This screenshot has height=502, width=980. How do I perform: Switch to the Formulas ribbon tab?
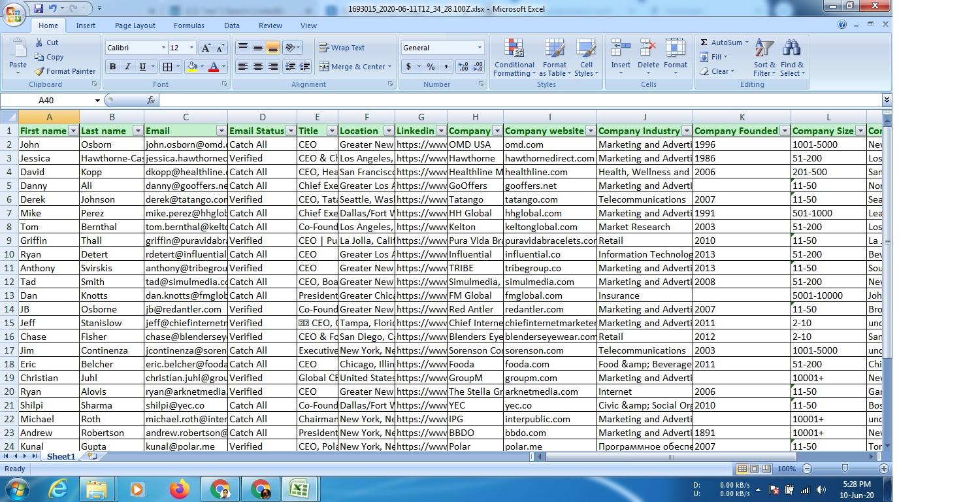[189, 25]
